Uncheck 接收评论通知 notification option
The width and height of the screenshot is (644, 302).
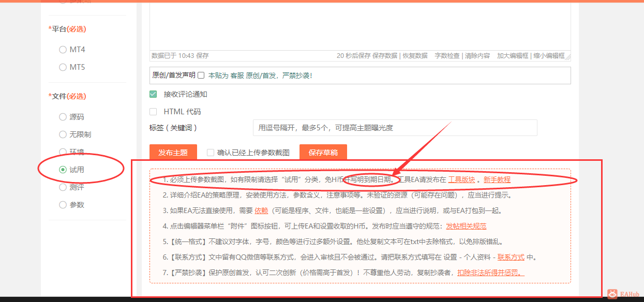[x=153, y=94]
